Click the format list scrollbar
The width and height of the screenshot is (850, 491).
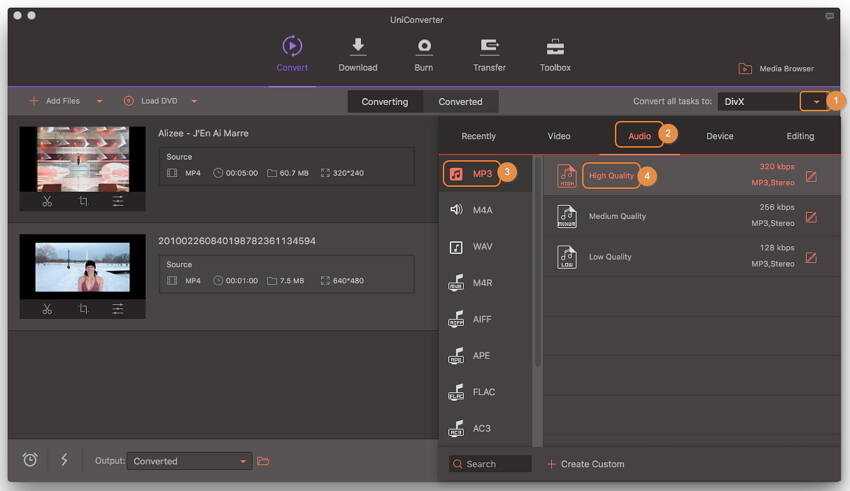tap(537, 263)
